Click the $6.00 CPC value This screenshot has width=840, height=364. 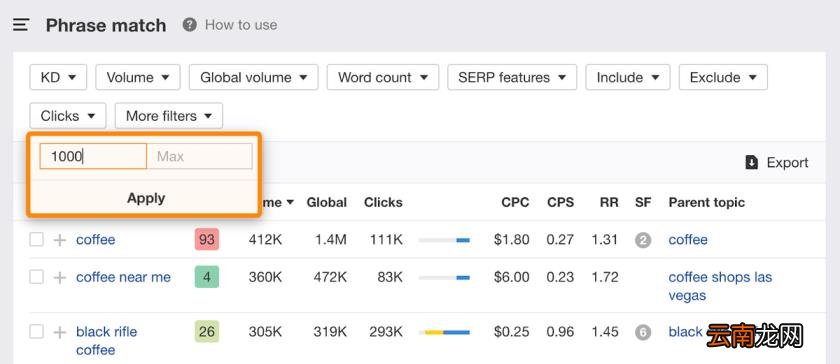point(512,277)
